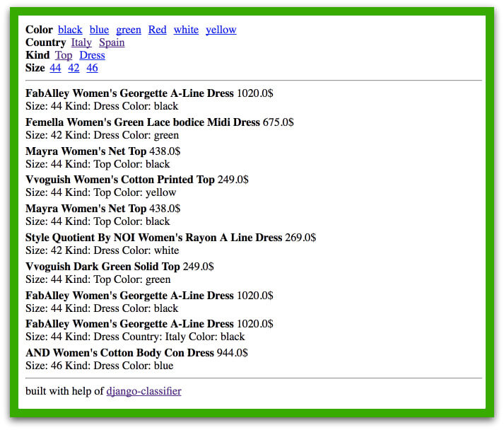
Task: Click AND Women's Cotton Body Con Dress title
Action: 119,352
